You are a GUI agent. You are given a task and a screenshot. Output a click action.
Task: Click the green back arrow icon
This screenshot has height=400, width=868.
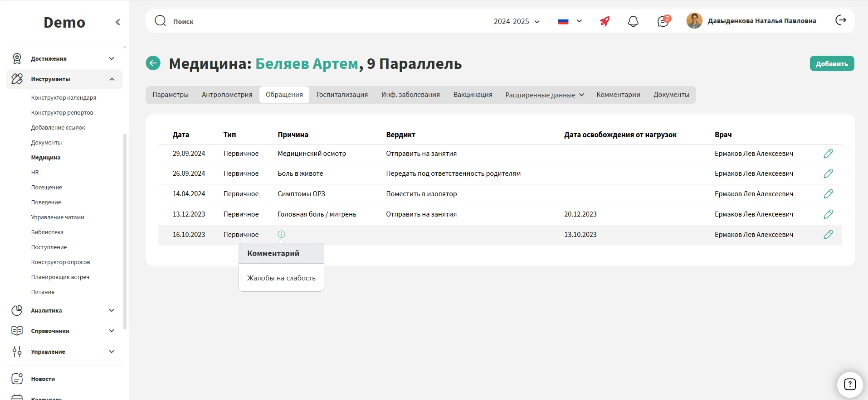[153, 63]
